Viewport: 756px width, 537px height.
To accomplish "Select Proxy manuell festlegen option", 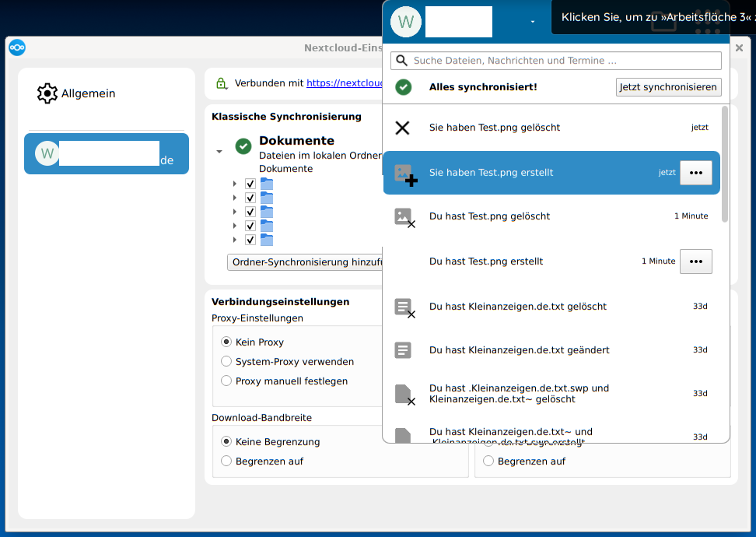I will [226, 381].
